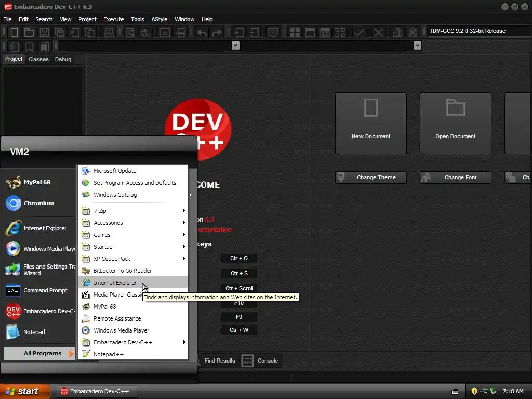Click the Goto Bookmark toolbar icon
This screenshot has width=532, height=399.
45,46
